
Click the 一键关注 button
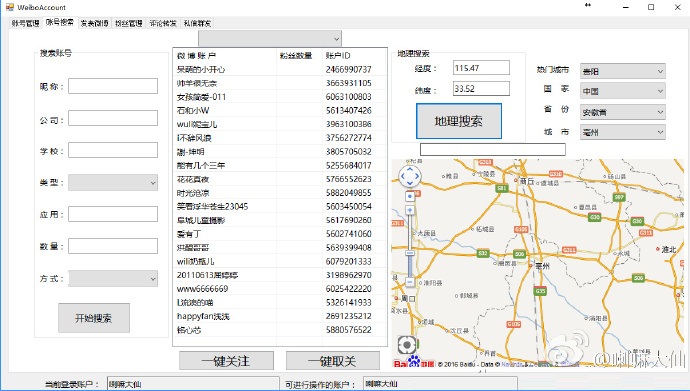point(226,361)
